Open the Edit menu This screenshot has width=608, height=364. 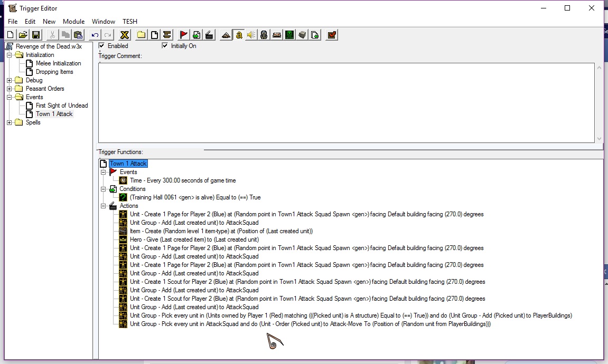(x=30, y=22)
